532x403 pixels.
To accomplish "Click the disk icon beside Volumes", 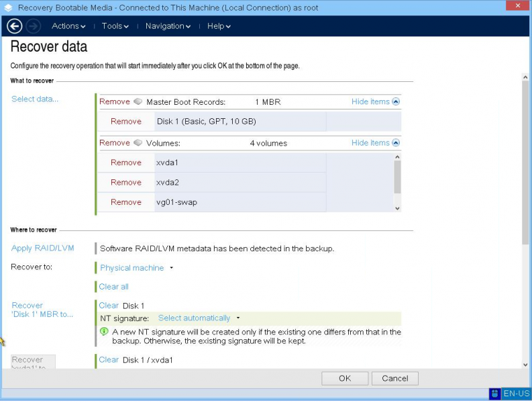I will pyautogui.click(x=138, y=142).
